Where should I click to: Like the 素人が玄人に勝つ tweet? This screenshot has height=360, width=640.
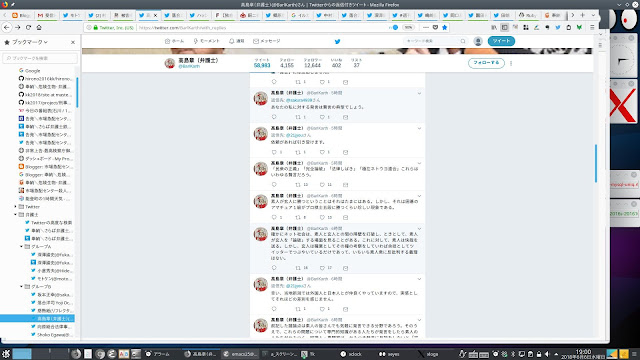click(x=322, y=218)
